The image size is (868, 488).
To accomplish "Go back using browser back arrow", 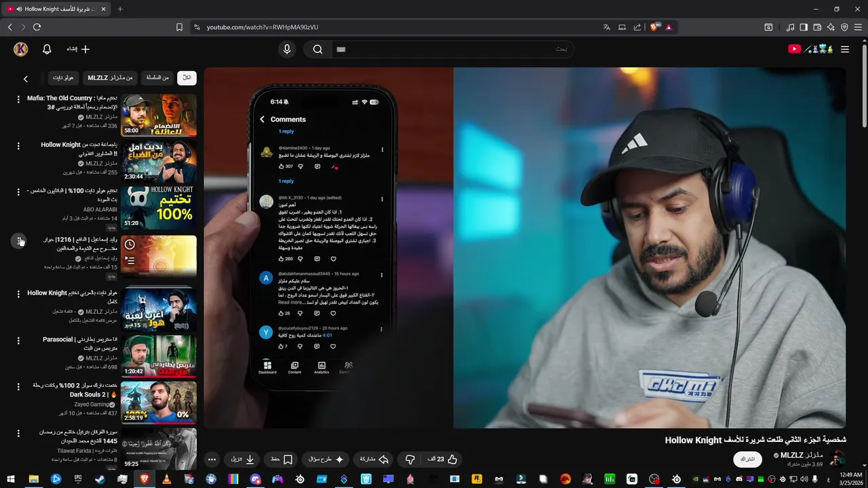I will coord(9,27).
